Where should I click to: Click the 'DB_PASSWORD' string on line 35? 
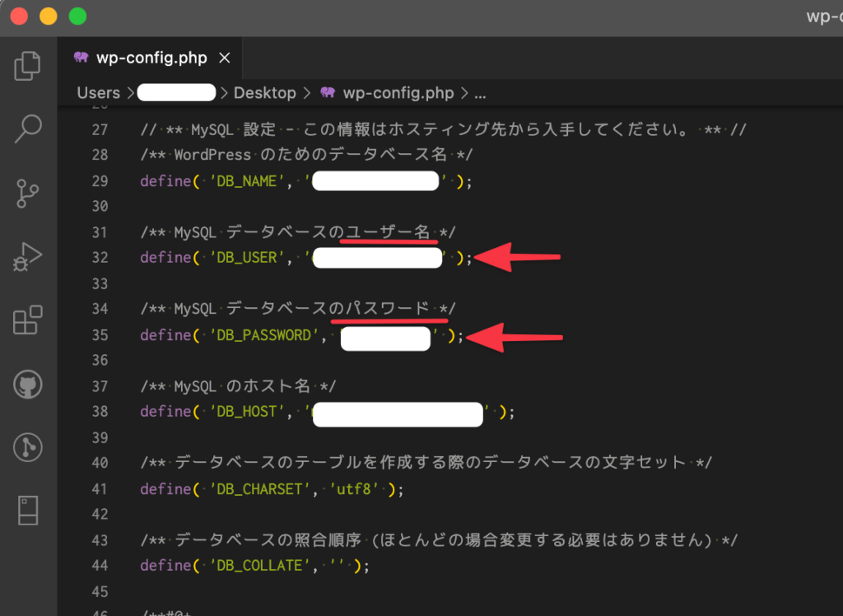pyautogui.click(x=264, y=334)
